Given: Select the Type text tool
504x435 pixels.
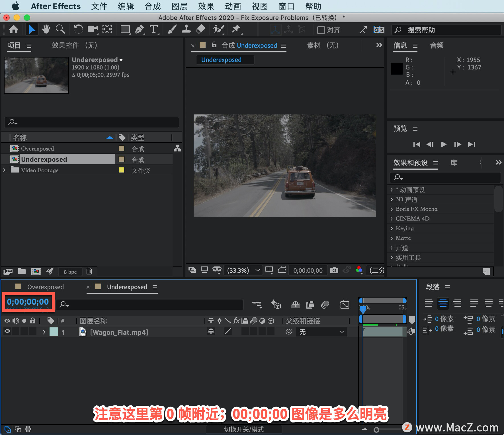Looking at the screenshot, I should 154,29.
